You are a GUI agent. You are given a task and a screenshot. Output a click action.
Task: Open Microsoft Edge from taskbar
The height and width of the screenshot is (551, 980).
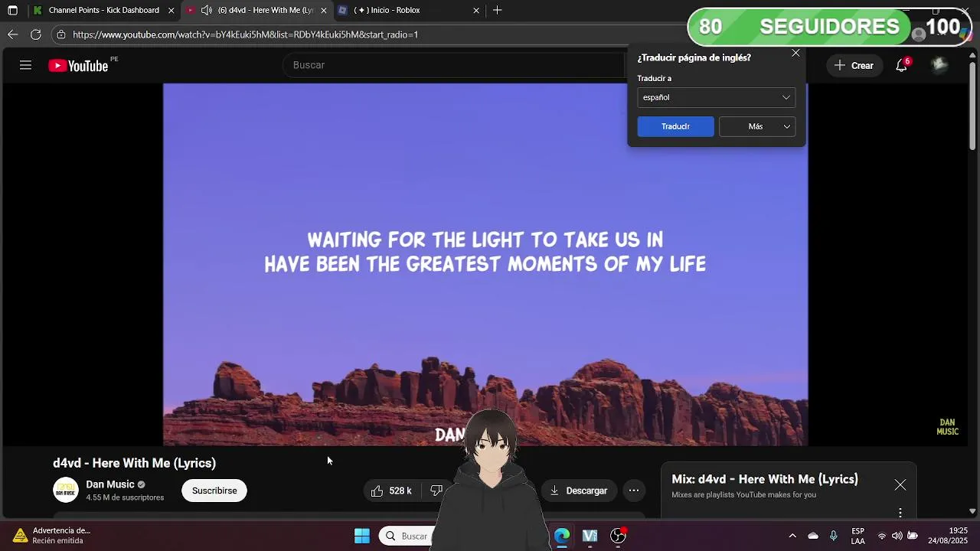click(562, 536)
